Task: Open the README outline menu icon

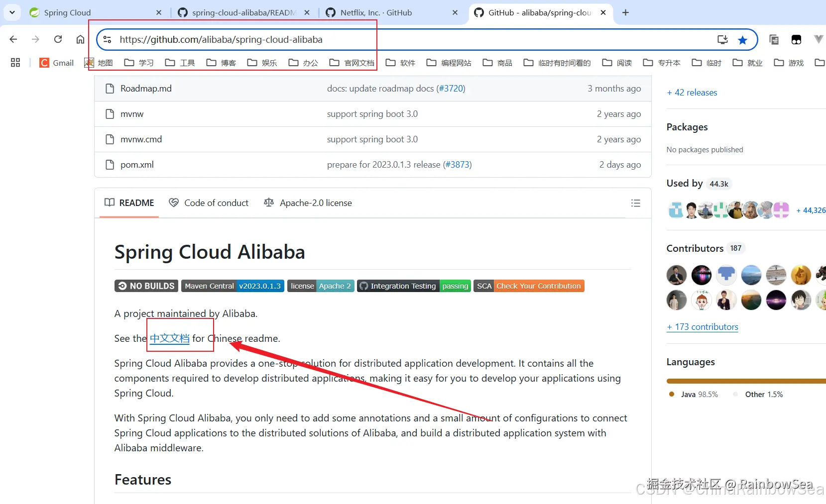Action: click(x=636, y=203)
